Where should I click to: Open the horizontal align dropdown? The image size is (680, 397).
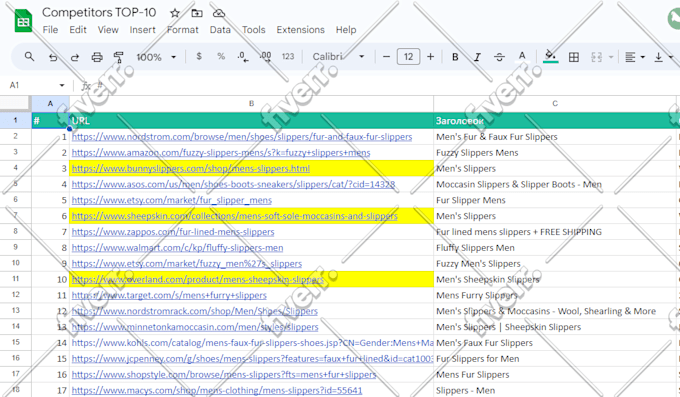[x=635, y=57]
